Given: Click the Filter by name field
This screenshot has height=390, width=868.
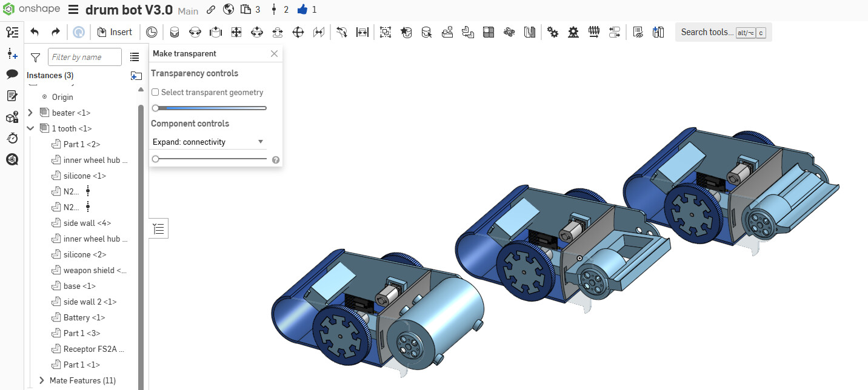Looking at the screenshot, I should pyautogui.click(x=84, y=57).
